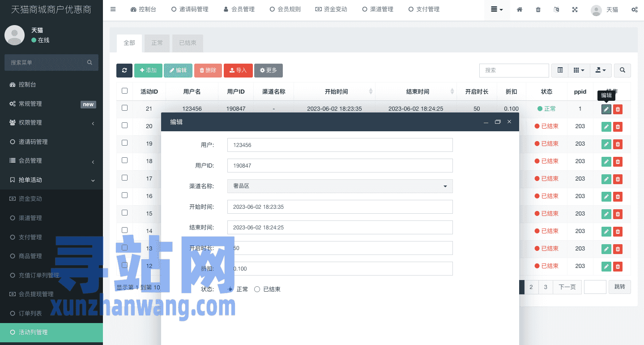Click the refresh icon in table toolbar
This screenshot has width=644, height=345.
coord(124,70)
